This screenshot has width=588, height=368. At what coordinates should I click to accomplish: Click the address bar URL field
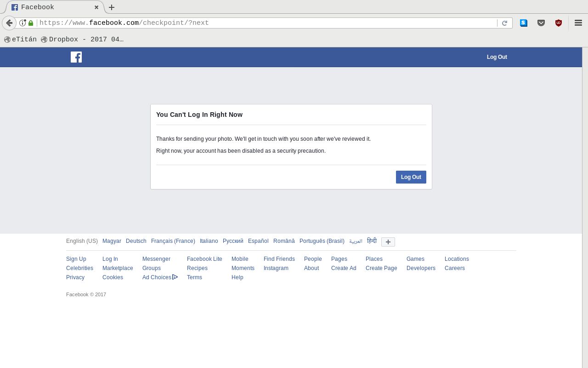pos(266,23)
